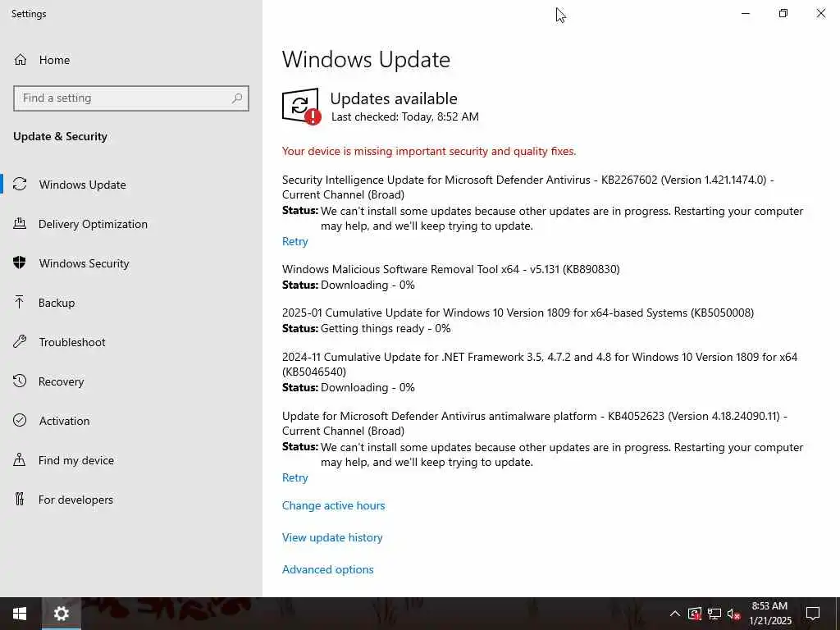Click the search magnifier icon
The height and width of the screenshot is (630, 840).
pos(237,98)
